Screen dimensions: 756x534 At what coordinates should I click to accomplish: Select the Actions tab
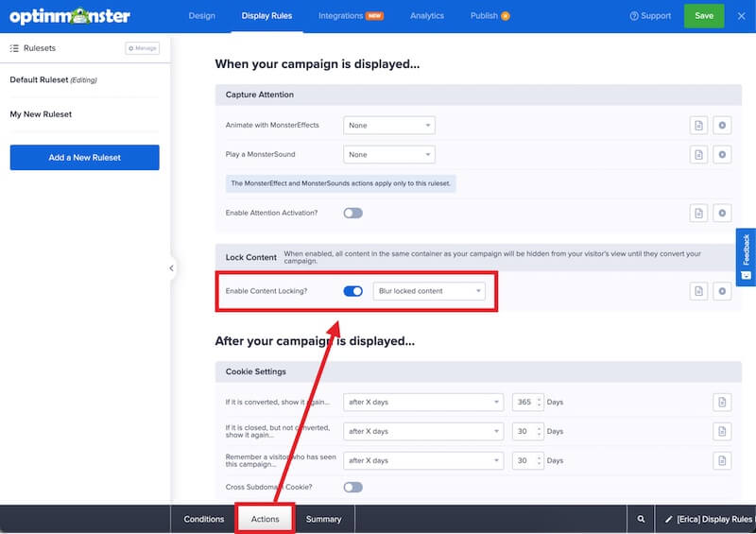tap(265, 519)
